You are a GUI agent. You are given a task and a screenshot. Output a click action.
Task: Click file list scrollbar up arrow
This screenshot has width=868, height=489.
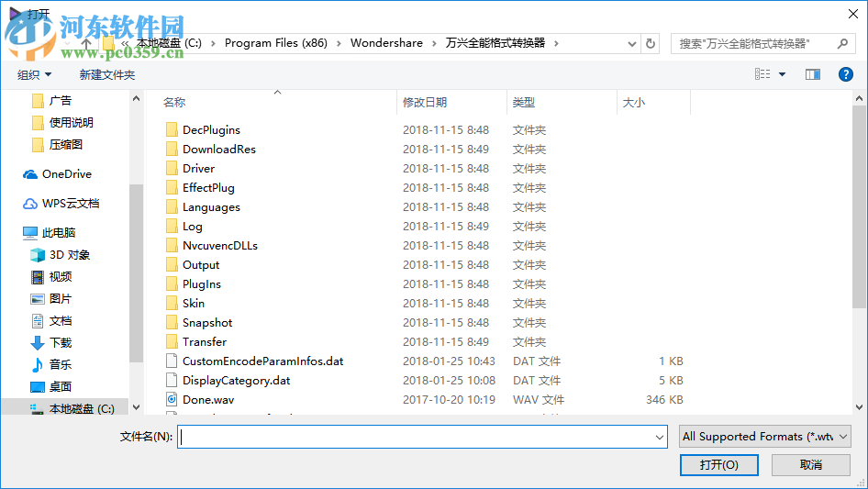(x=859, y=98)
